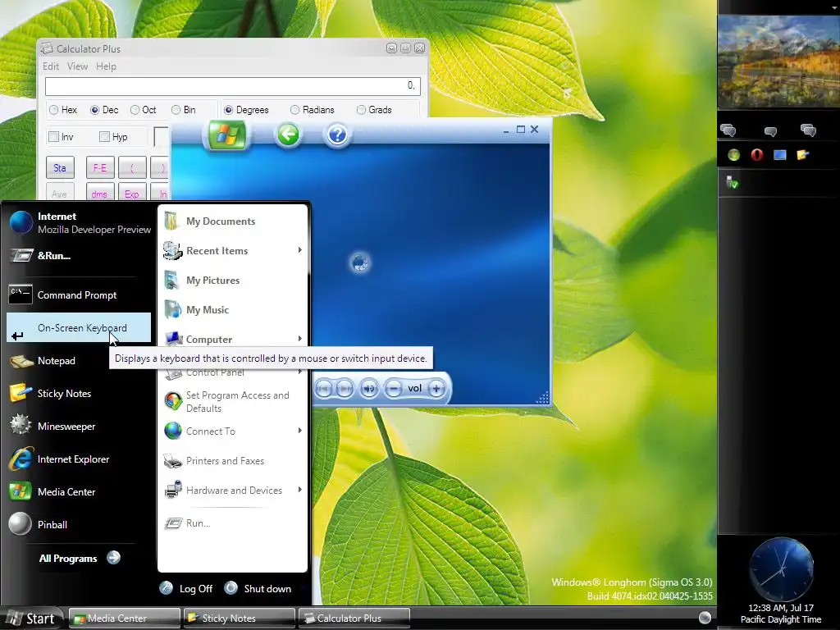Click F-E button in calculator
This screenshot has height=630, width=840.
tap(99, 167)
